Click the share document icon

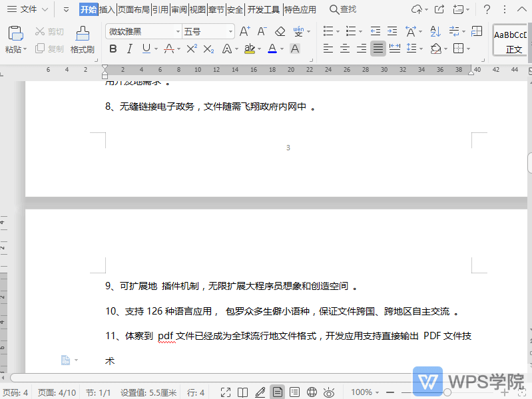(439, 9)
